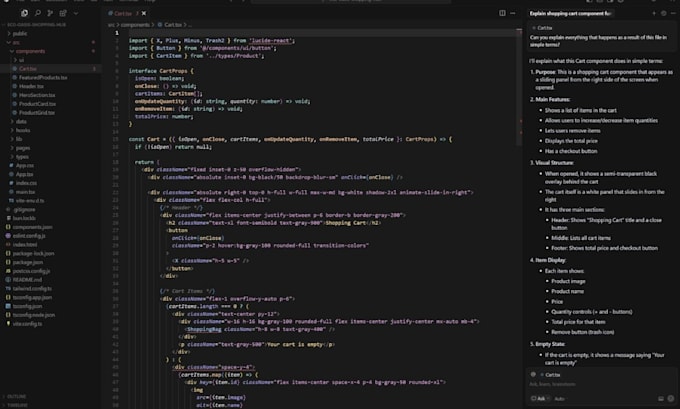The width and height of the screenshot is (680, 409).
Task: Click 'src' in the editor breadcrumb
Action: coord(111,25)
